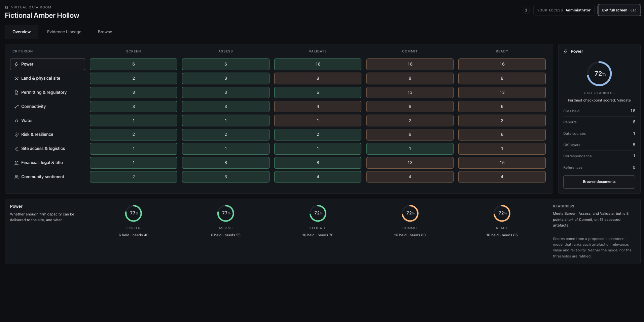This screenshot has height=322, width=644.
Task: Click the Browse documents button
Action: click(599, 182)
